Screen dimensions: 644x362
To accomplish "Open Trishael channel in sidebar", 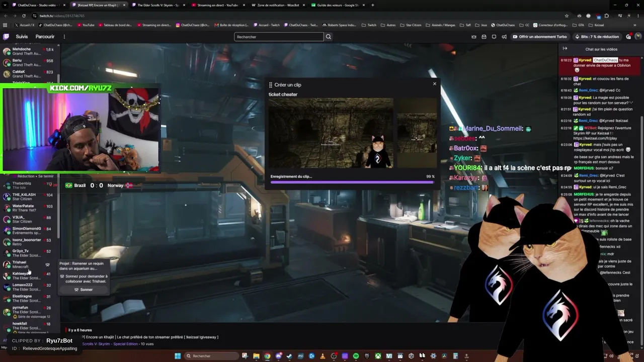I will tap(29, 264).
